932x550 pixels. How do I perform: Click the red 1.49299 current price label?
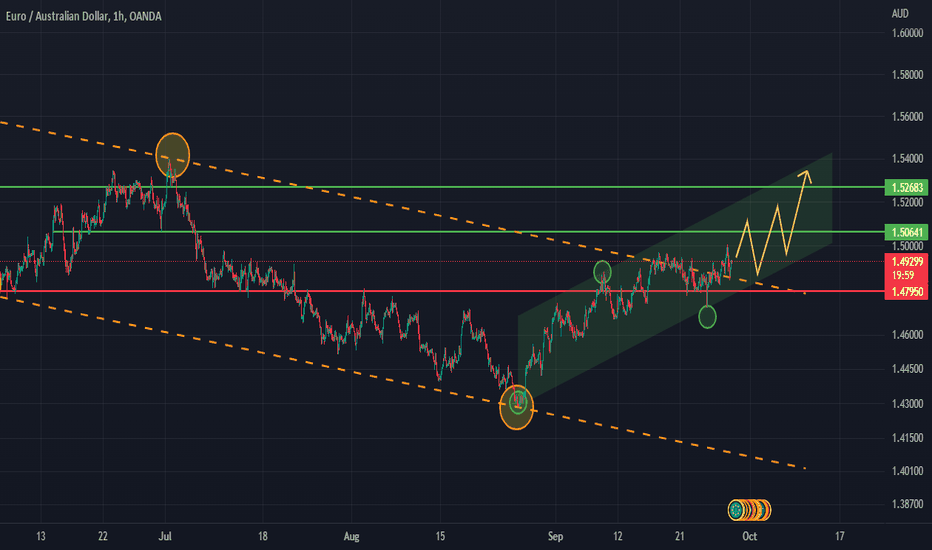click(x=906, y=262)
